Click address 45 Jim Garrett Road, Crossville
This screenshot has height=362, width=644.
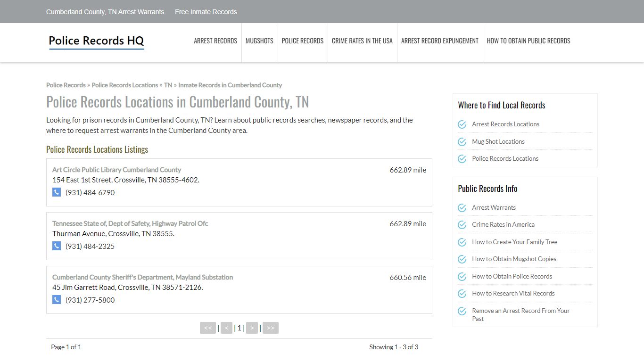click(128, 288)
